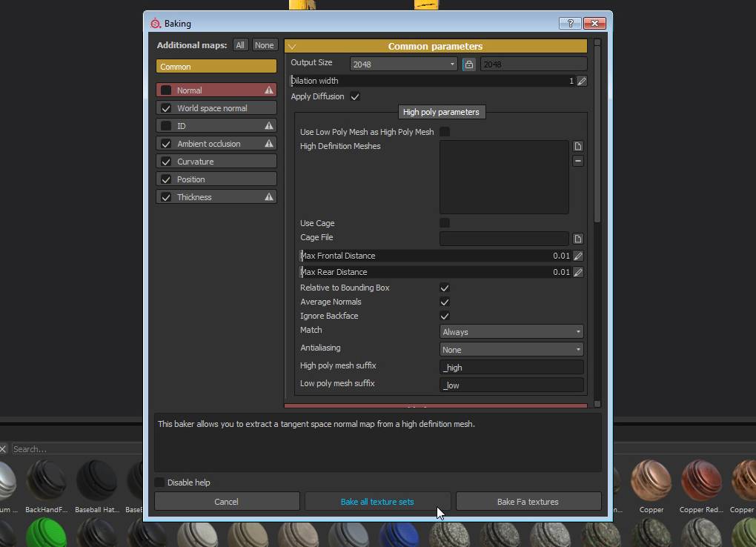Click the lock icon between output size fields
Image resolution: width=756 pixels, height=547 pixels.
click(x=469, y=64)
